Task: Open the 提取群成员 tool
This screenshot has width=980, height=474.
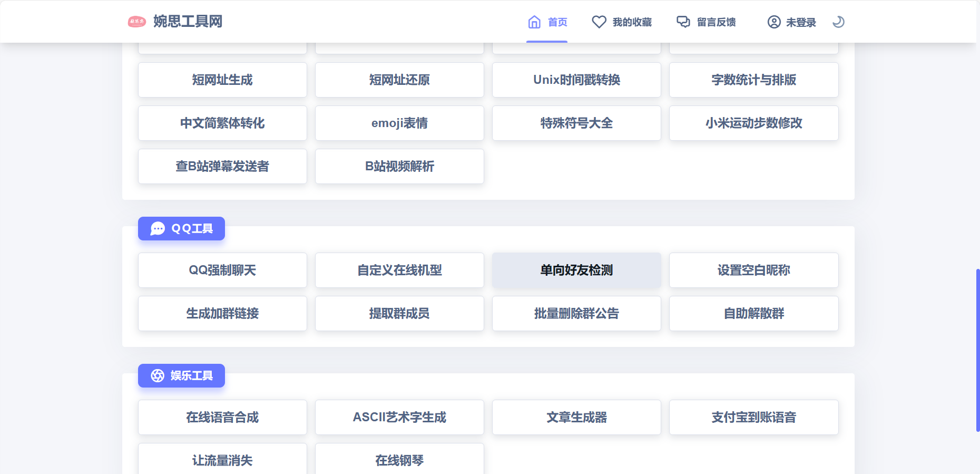Action: point(399,314)
